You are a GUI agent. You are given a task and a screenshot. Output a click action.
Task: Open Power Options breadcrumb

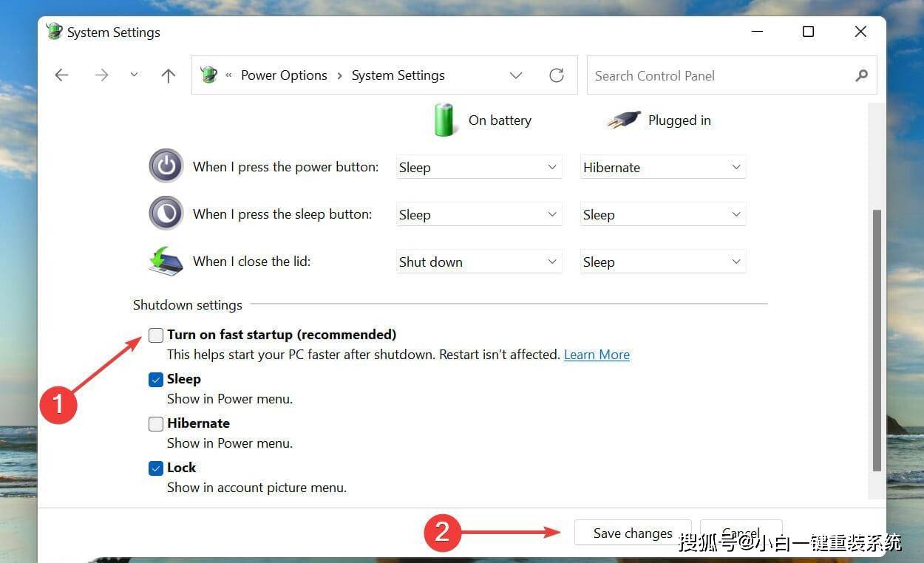tap(284, 75)
